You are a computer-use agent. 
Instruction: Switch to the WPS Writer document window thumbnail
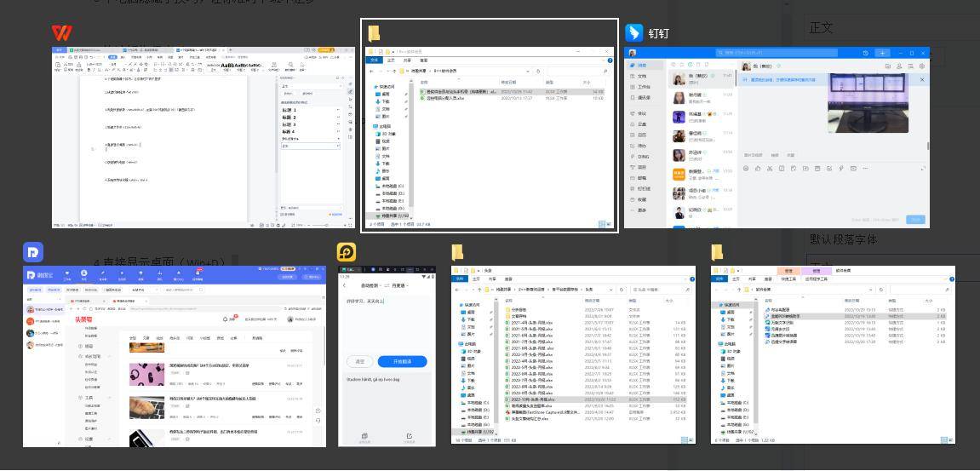click(203, 138)
